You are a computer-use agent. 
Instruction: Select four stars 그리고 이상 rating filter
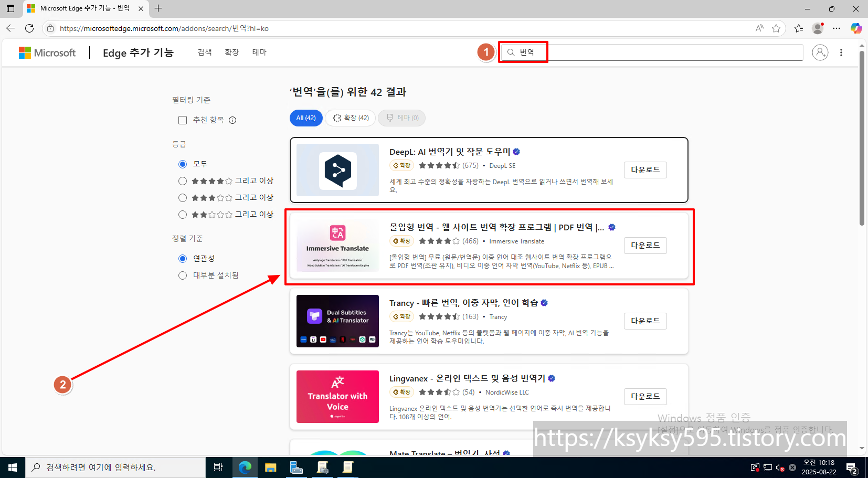183,181
